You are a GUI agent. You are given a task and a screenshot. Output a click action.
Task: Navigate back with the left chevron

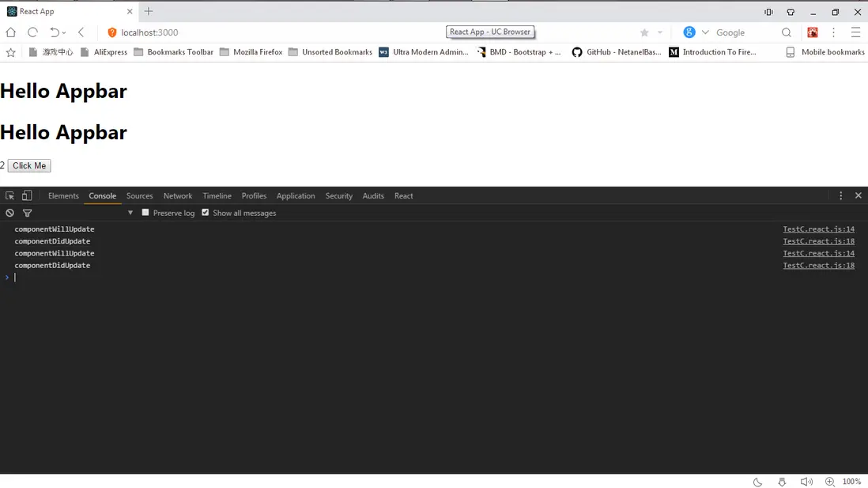click(x=81, y=32)
